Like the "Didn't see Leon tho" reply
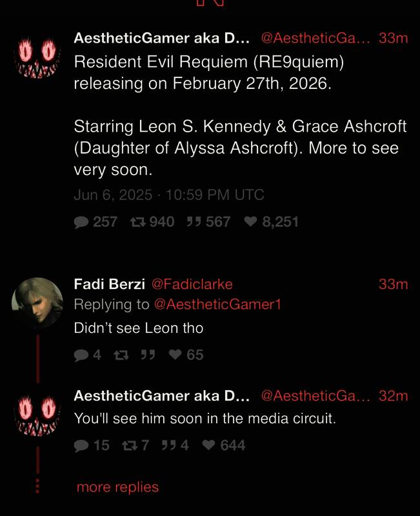This screenshot has height=516, width=420. pyautogui.click(x=175, y=355)
